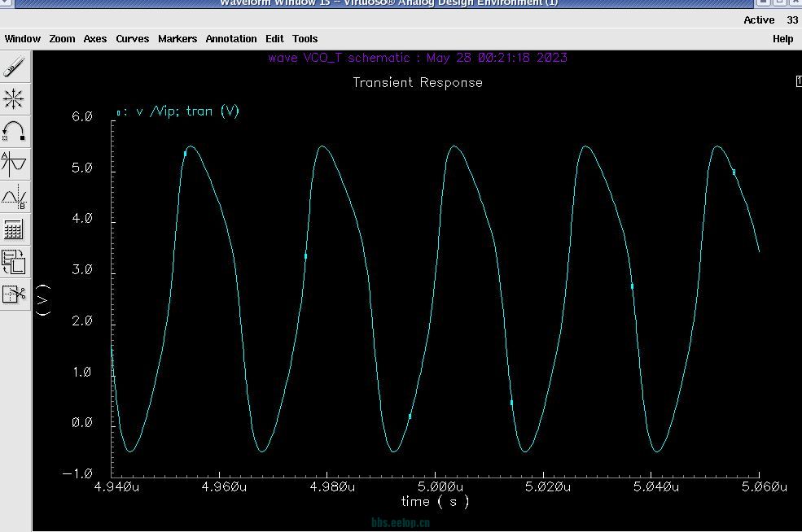Open the Zoom menu
Image resolution: width=802 pixels, height=532 pixels.
point(62,39)
